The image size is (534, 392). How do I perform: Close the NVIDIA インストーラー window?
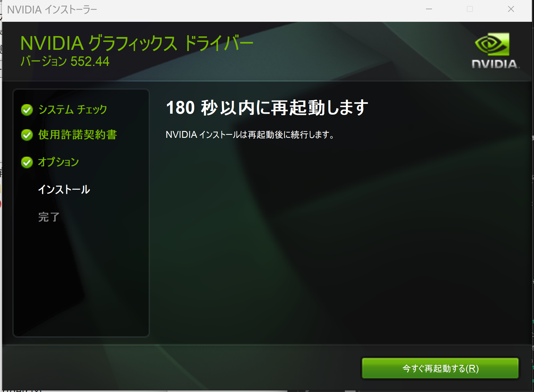(511, 9)
